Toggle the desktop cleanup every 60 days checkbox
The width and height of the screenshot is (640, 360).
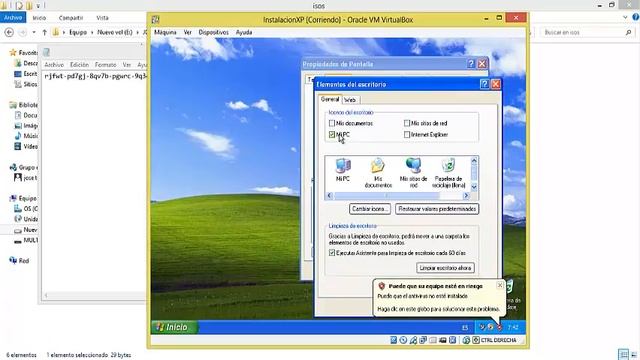[332, 253]
